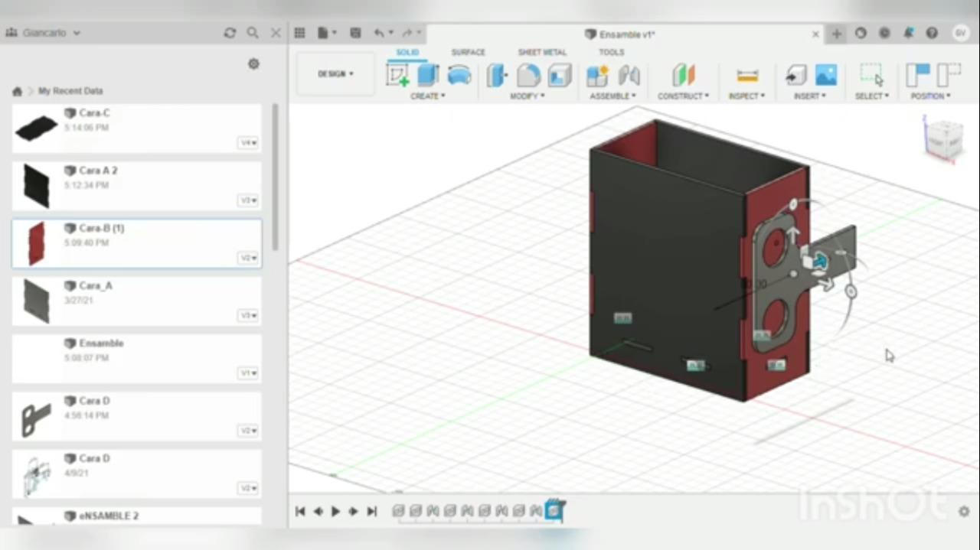The height and width of the screenshot is (550, 980).
Task: Open the Cara-C thumbnail
Action: tap(36, 128)
